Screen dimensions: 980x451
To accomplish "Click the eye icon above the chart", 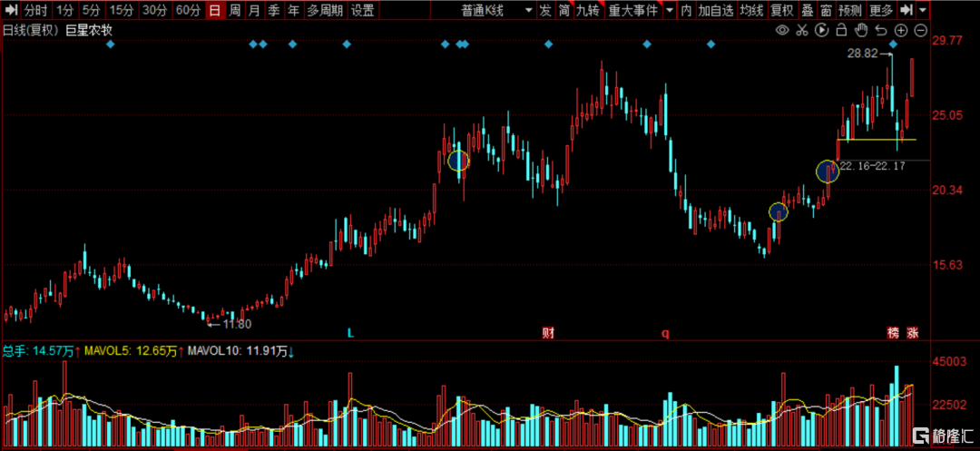I will point(782,30).
